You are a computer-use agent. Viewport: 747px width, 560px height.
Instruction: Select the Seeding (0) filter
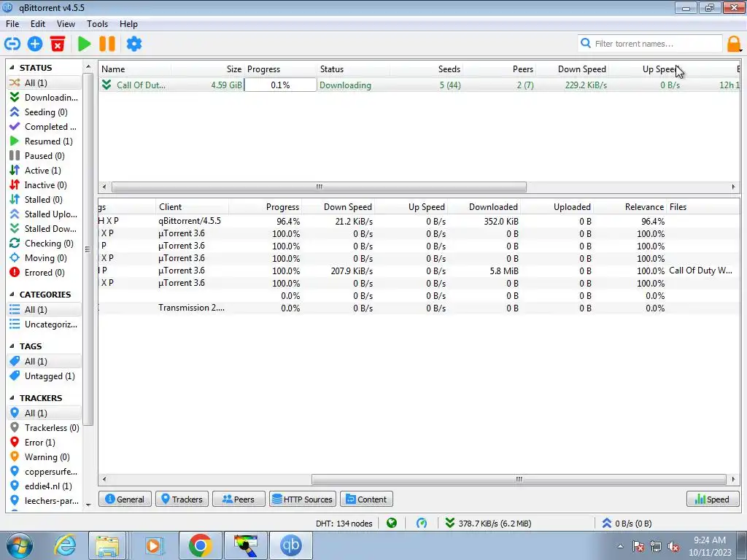[x=44, y=112]
